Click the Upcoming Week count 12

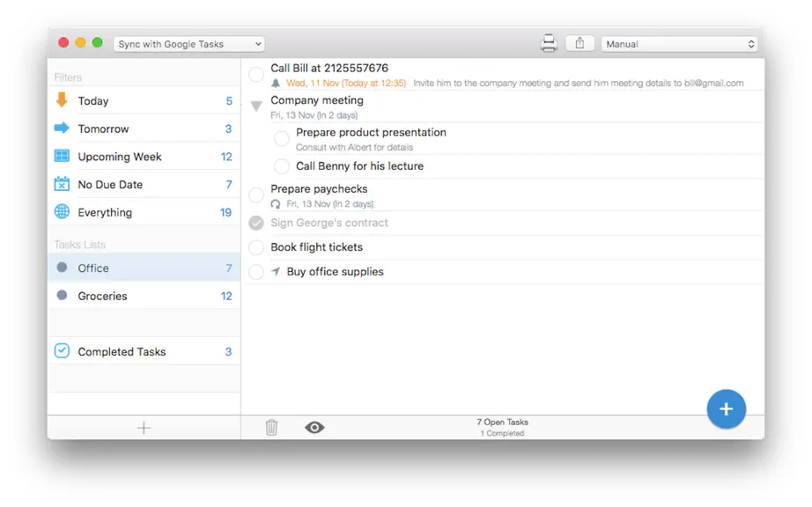226,157
